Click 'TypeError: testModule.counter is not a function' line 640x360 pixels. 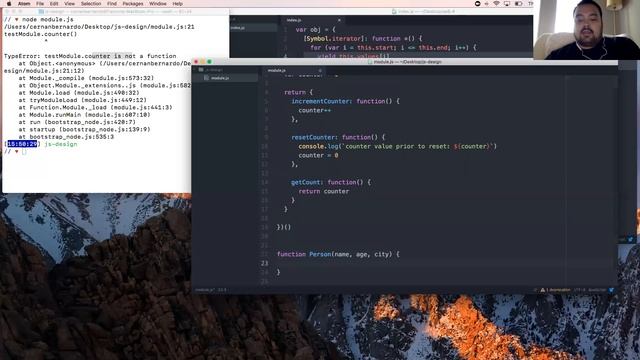click(x=90, y=56)
